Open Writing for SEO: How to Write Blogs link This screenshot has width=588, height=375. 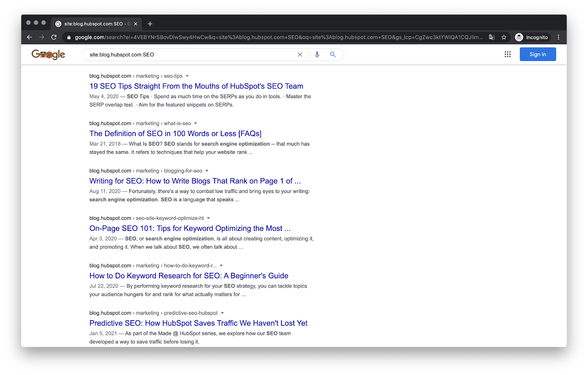pyautogui.click(x=195, y=181)
